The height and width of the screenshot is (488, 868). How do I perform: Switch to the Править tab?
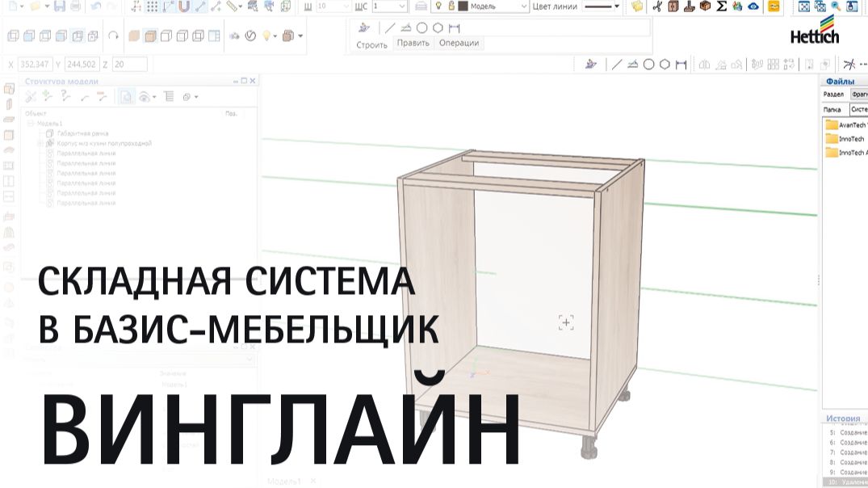(x=413, y=43)
